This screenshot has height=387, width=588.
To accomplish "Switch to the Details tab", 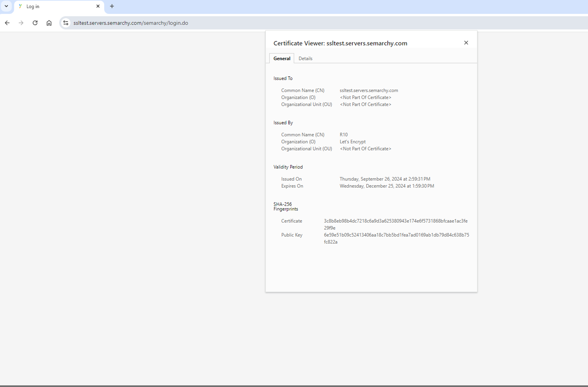I will coord(305,59).
